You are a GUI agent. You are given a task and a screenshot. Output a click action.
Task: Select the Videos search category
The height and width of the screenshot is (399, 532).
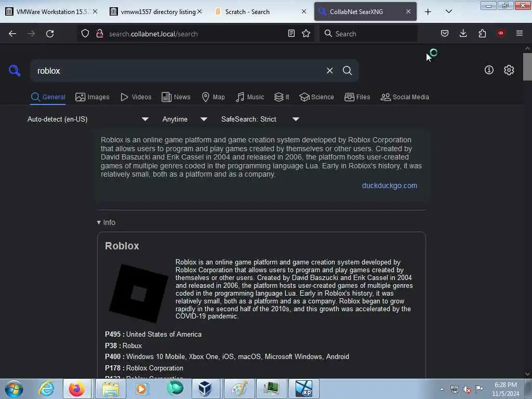[136, 97]
